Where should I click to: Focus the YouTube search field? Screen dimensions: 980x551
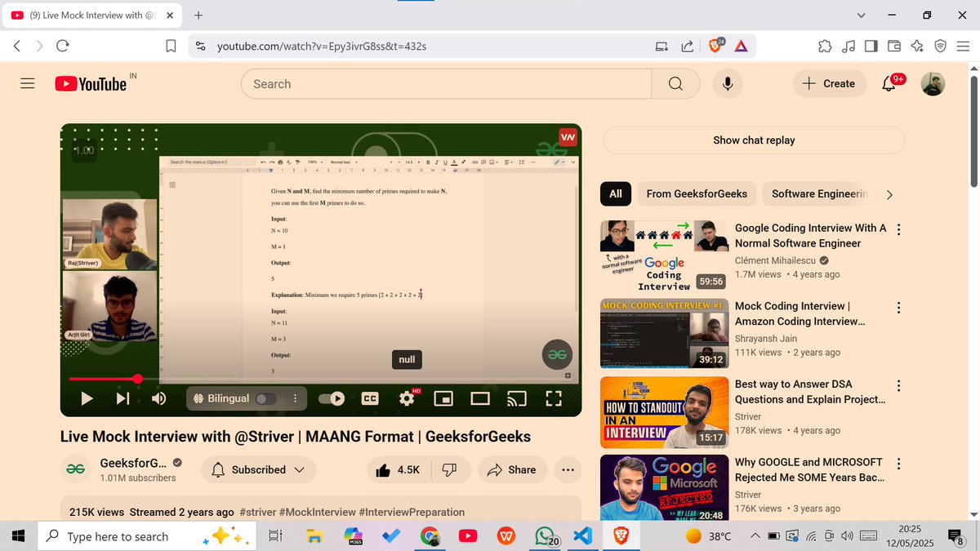tap(446, 83)
